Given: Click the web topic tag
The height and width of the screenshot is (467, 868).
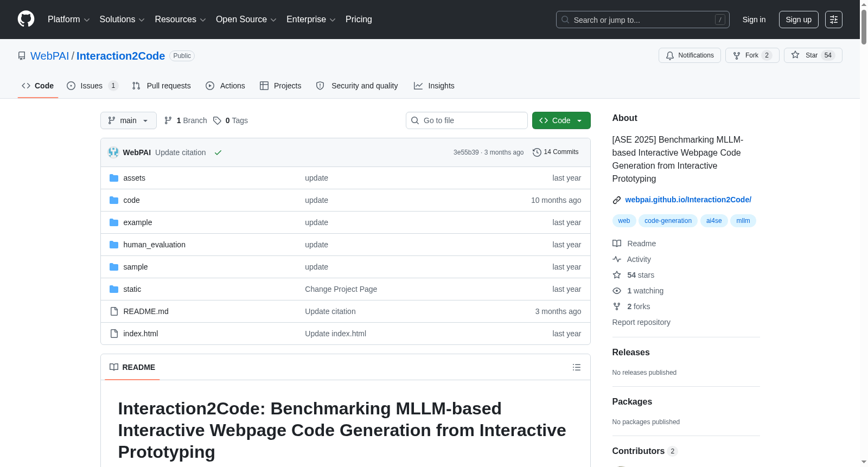Looking at the screenshot, I should pos(624,221).
